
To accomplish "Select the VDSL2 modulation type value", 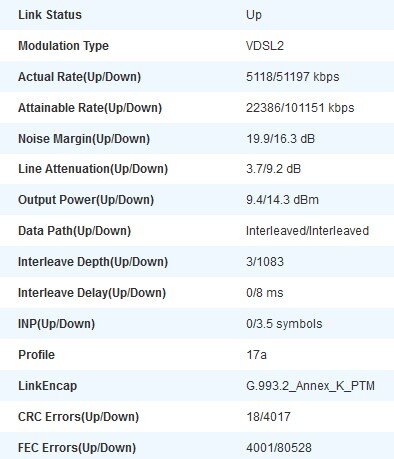I will (265, 46).
